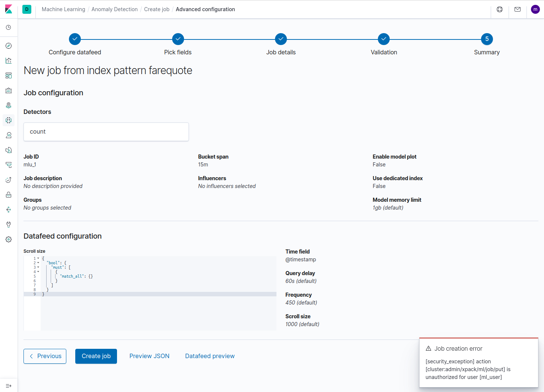The image size is (544, 392).
Task: Click the Create job button
Action: point(96,356)
